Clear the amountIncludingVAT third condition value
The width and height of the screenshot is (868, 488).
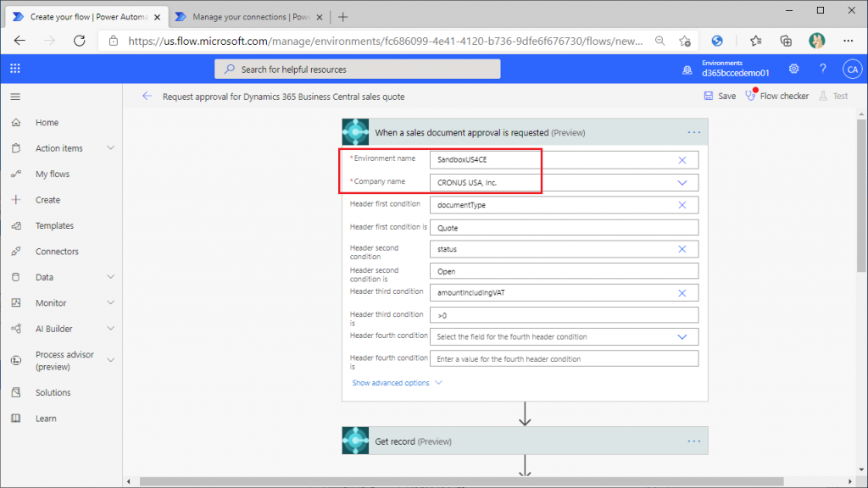coord(682,292)
